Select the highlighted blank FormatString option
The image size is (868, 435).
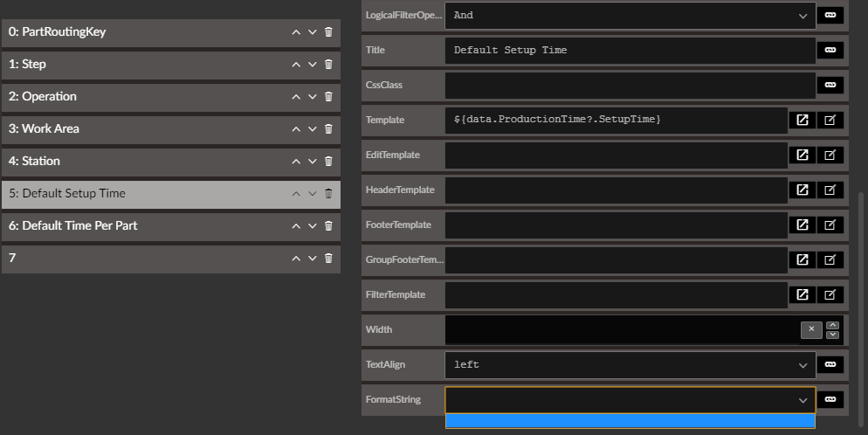tap(630, 421)
